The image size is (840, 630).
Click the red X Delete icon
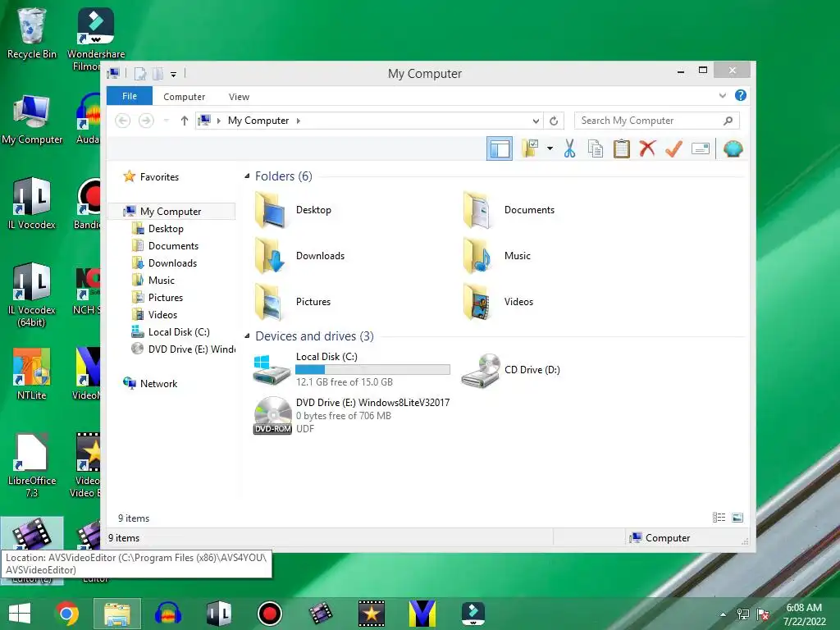647,148
